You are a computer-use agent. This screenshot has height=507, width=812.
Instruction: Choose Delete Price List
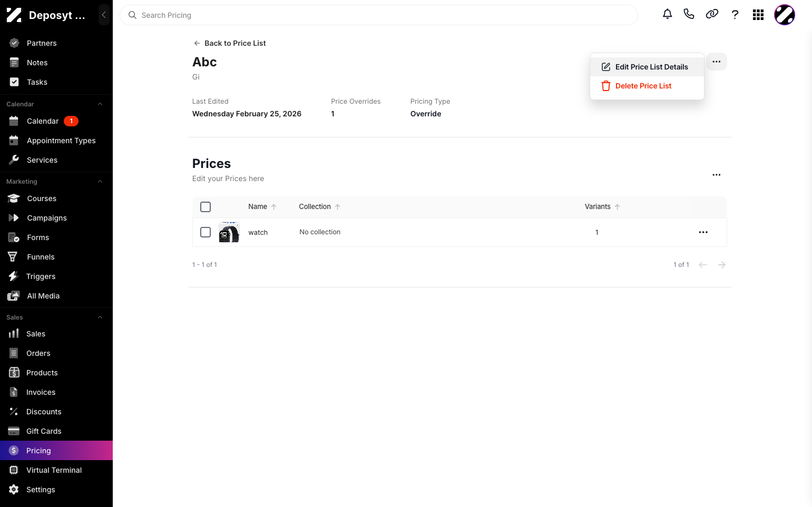tap(647, 86)
